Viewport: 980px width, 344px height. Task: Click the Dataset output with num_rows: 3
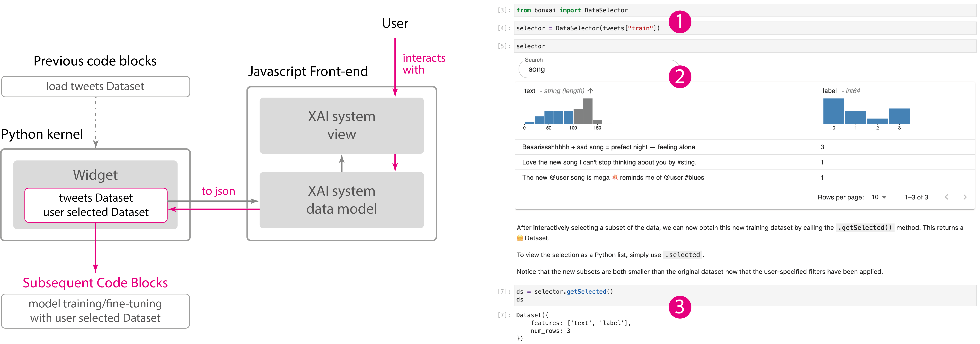coord(574,326)
